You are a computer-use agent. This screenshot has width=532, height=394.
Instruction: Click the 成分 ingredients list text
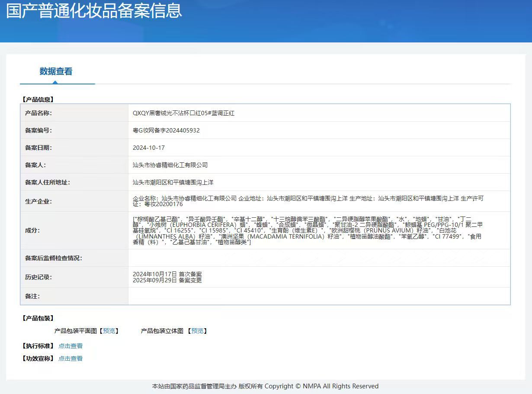pos(307,230)
